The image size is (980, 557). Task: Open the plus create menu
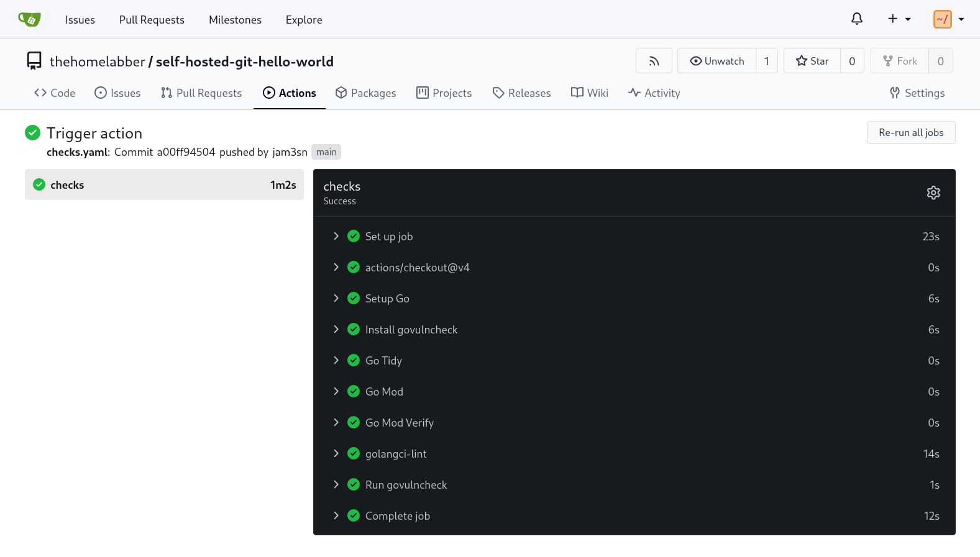pos(899,19)
